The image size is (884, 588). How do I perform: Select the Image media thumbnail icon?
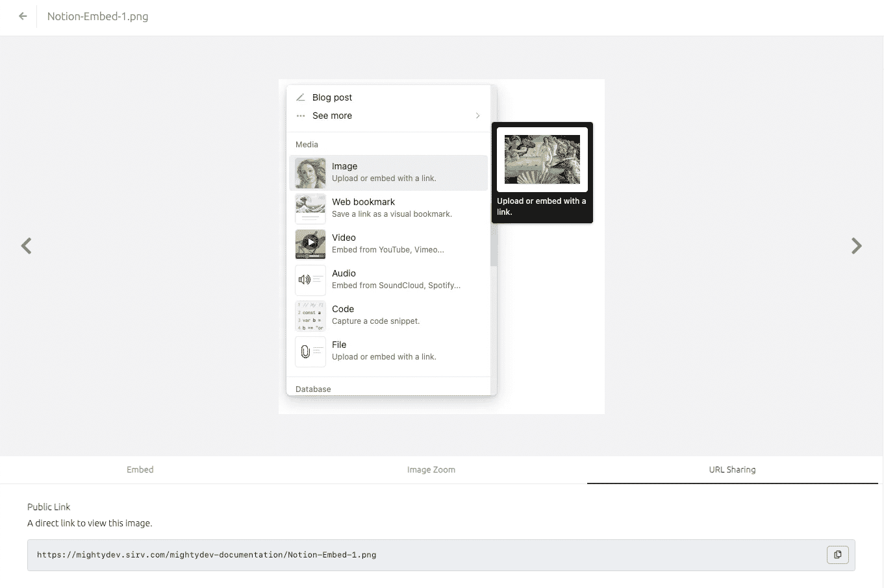310,173
